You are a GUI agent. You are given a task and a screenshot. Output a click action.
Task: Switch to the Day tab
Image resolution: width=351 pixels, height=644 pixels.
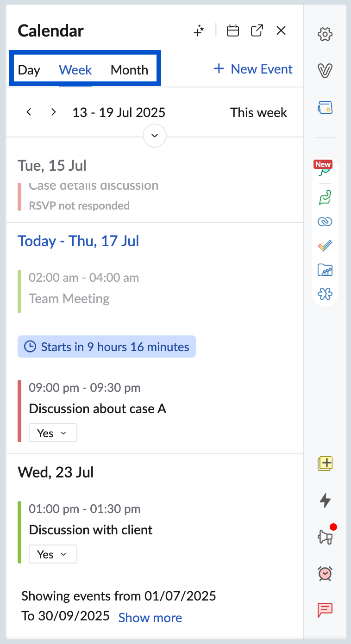pos(29,70)
